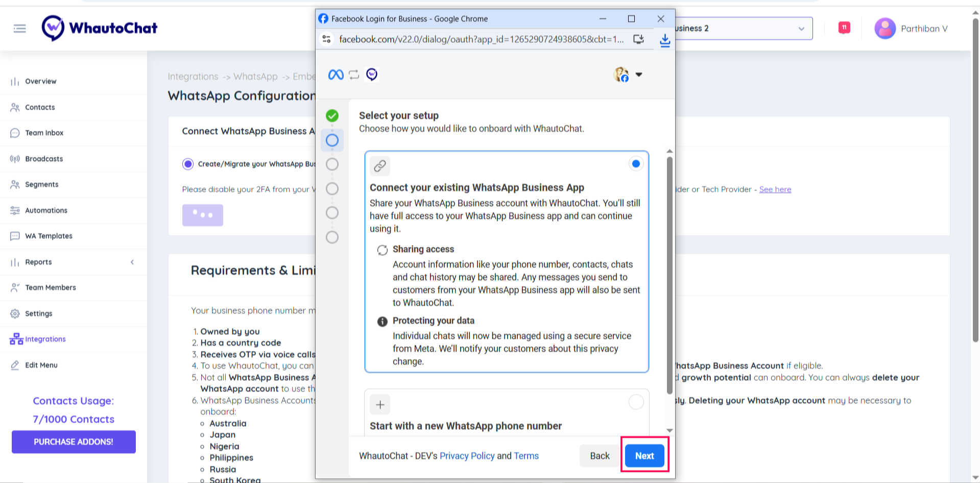Click Integrations breadcrumb link
980x483 pixels.
tap(193, 77)
